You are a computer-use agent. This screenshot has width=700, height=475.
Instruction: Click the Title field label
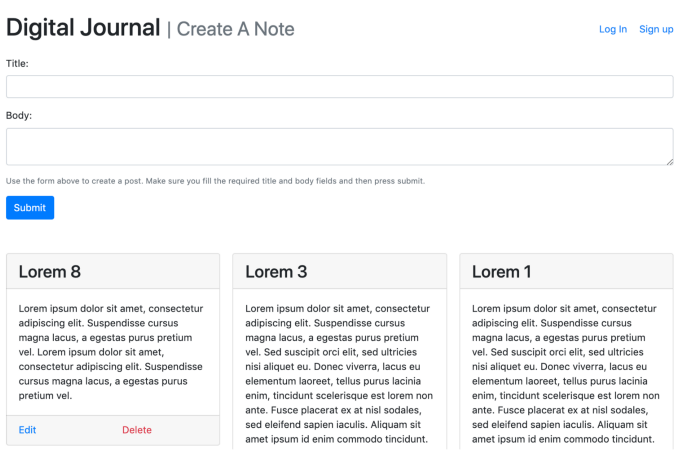(17, 64)
